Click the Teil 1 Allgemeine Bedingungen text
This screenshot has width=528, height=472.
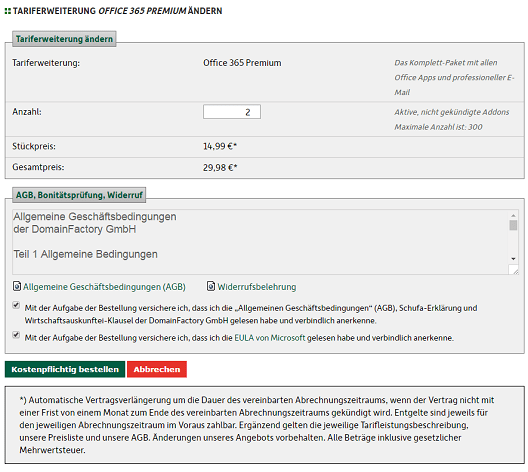point(86,254)
